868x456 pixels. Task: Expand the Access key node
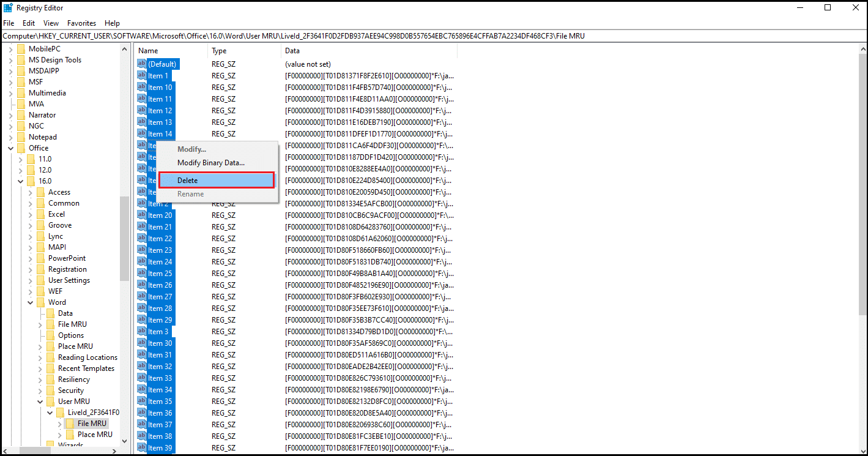[30, 192]
